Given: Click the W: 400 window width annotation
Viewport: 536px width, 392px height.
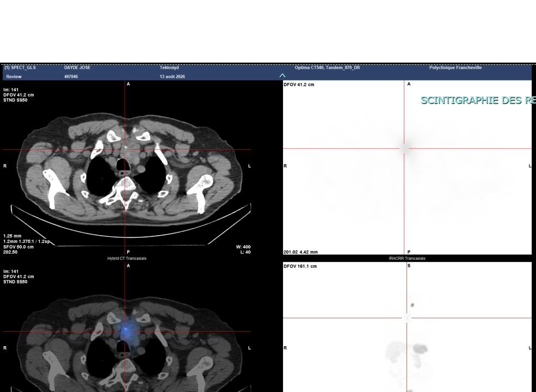Looking at the screenshot, I should pyautogui.click(x=243, y=247).
